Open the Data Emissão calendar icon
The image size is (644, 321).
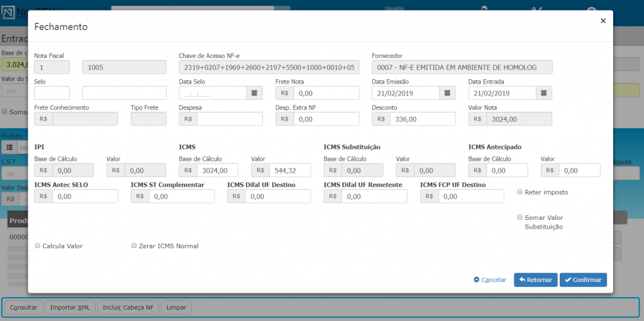(x=447, y=93)
